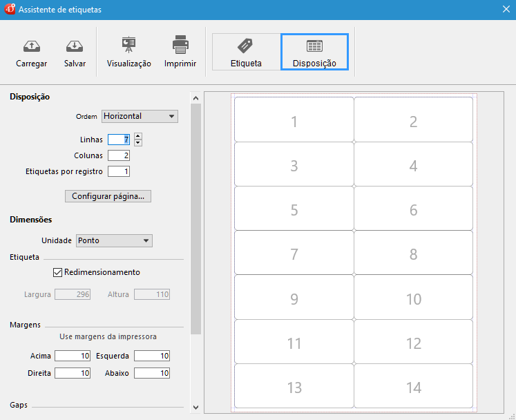Click the Salvar (save) icon

pos(75,46)
